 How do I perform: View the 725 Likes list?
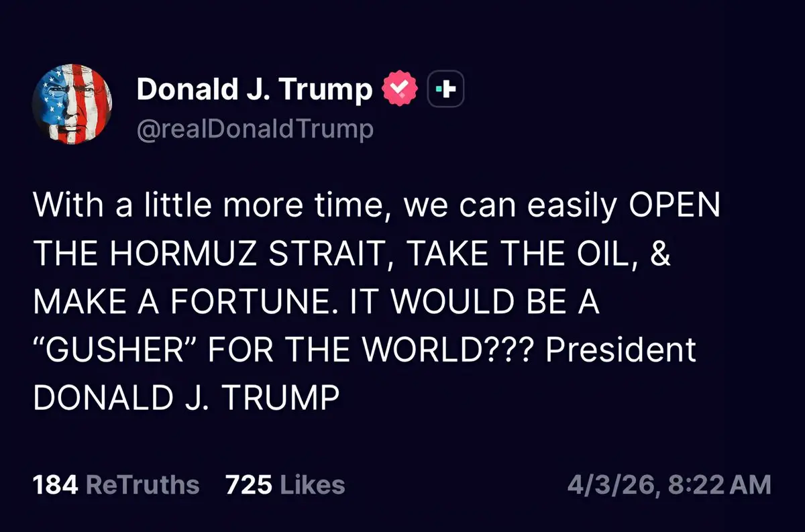285,484
